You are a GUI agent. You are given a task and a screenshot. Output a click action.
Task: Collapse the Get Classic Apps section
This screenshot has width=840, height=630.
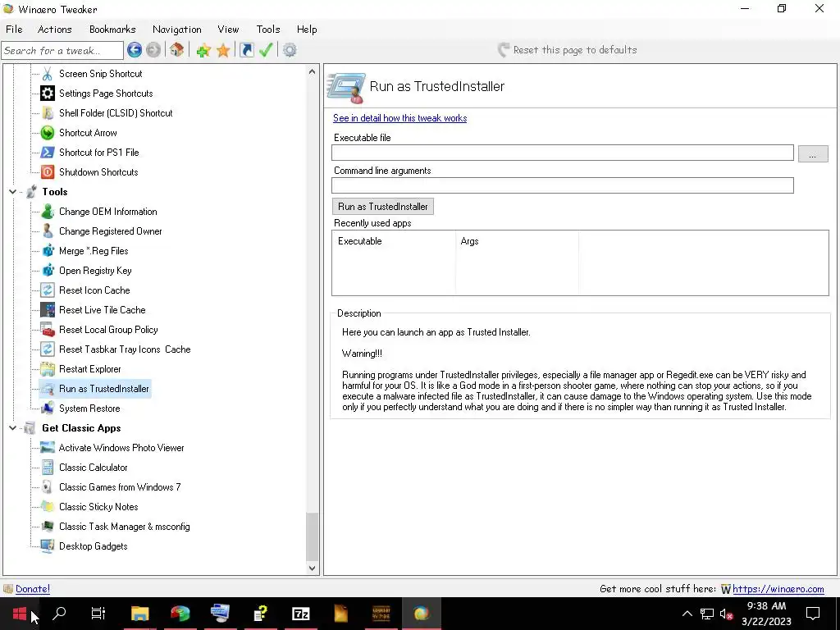point(13,428)
